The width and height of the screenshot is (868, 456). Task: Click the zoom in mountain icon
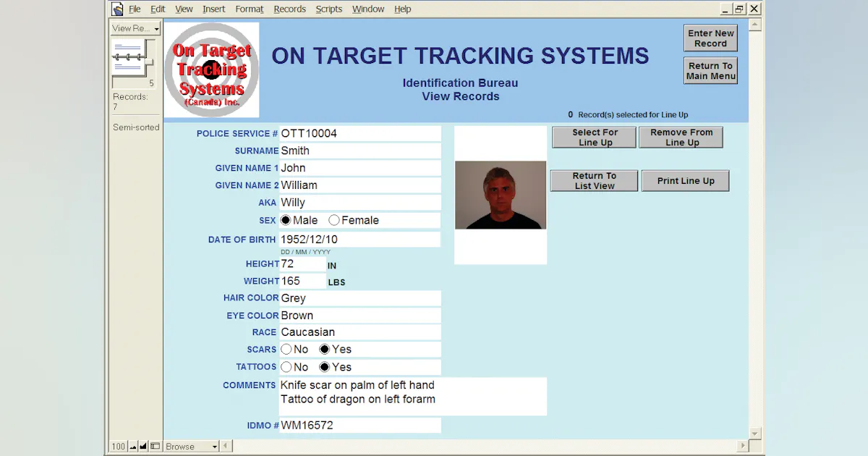tap(143, 447)
